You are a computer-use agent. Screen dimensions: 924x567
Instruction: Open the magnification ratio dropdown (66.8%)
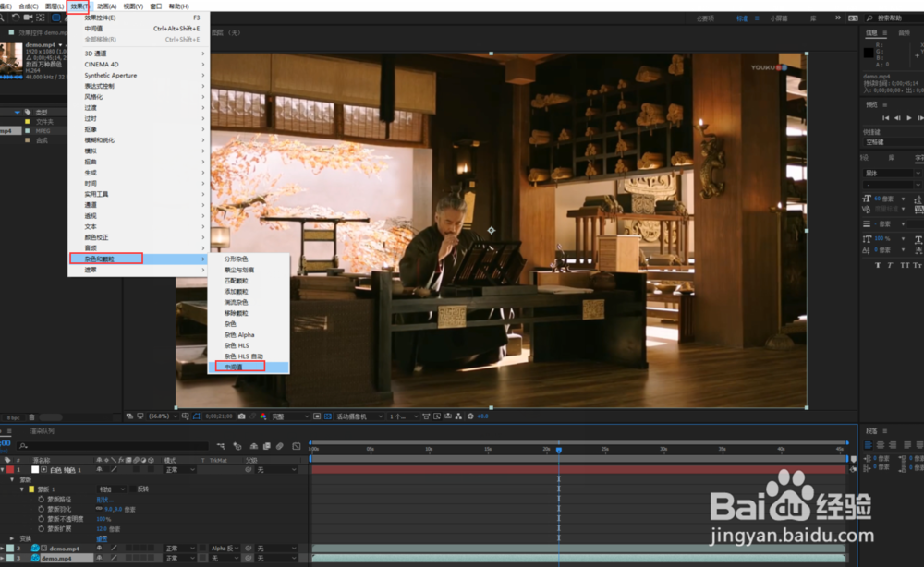[x=163, y=416]
